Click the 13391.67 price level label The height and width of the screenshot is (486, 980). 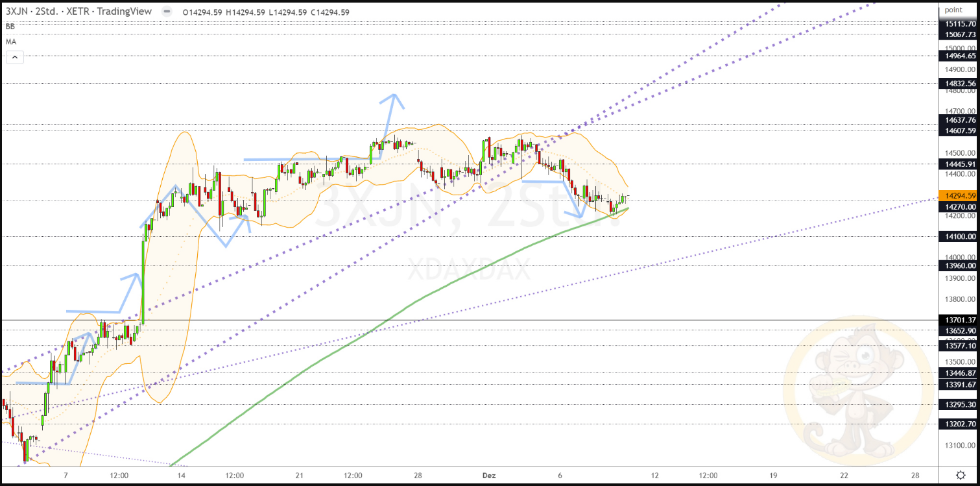click(x=959, y=385)
